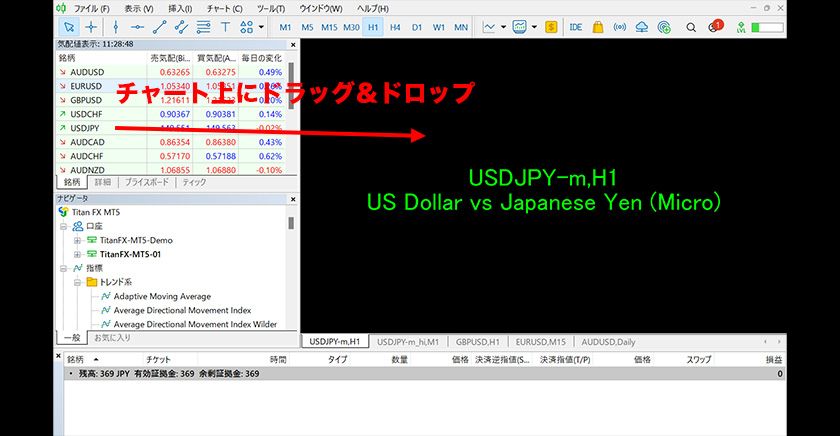The height and width of the screenshot is (436, 840).
Task: Open the ファイル(F) menu
Action: pyautogui.click(x=91, y=9)
